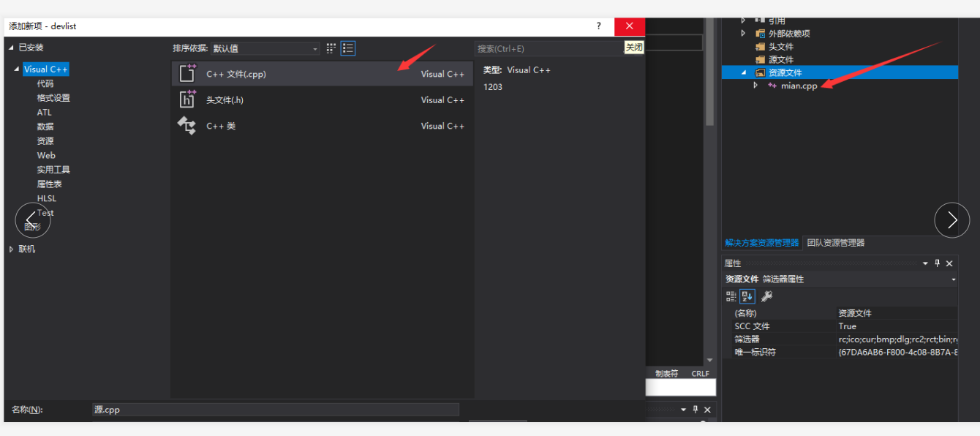Pin the 属性 panel
Screen dimensions: 980x436
[938, 263]
